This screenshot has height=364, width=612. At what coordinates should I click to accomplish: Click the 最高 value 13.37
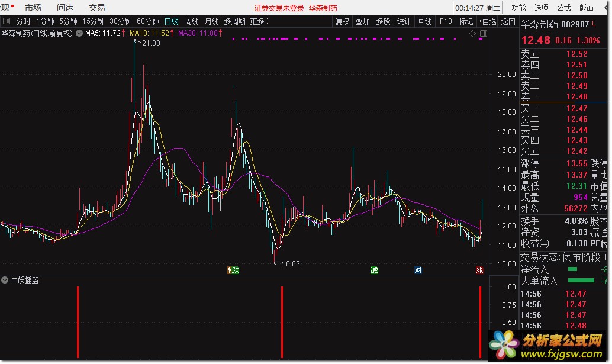[x=576, y=175]
